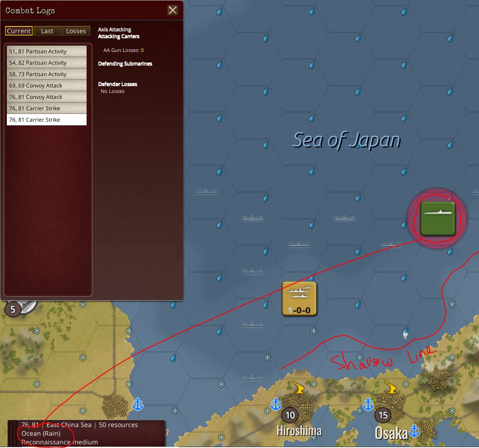This screenshot has width=479, height=448.
Task: Click the Reconnaissance medium status text
Action: pos(60,442)
